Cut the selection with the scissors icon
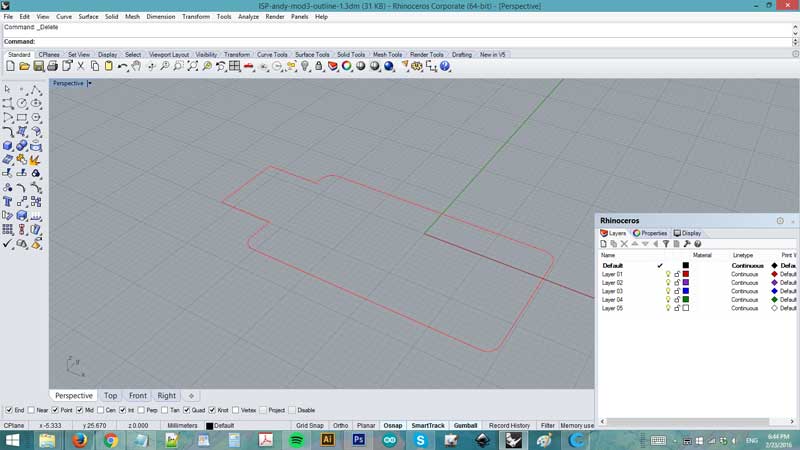800x450 pixels. (x=81, y=66)
